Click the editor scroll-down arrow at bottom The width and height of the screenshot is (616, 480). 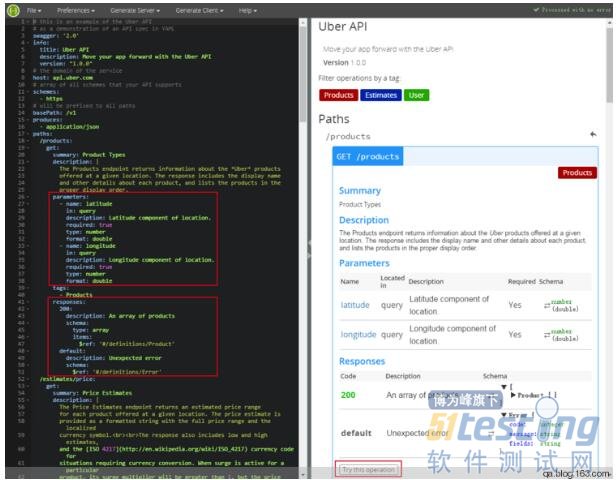303,475
